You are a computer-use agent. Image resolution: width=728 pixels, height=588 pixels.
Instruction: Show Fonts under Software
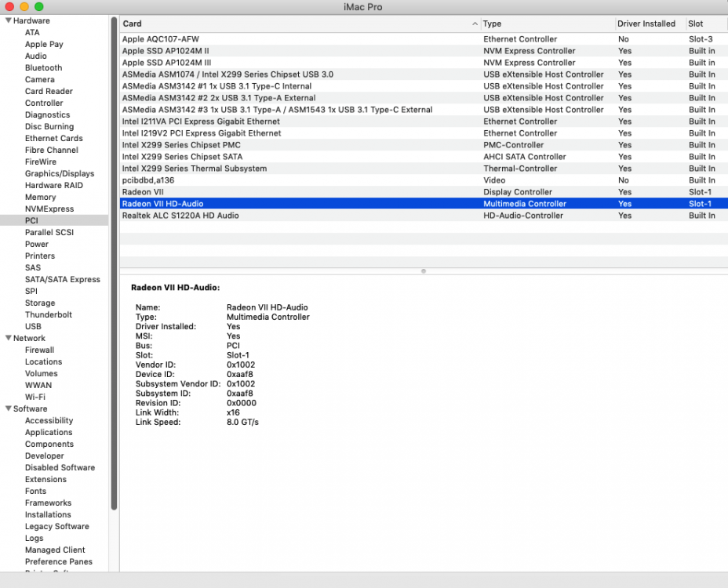point(36,491)
